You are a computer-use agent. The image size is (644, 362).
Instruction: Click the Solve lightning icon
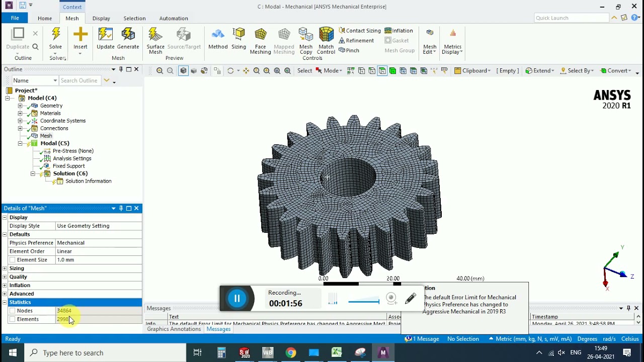(x=55, y=35)
